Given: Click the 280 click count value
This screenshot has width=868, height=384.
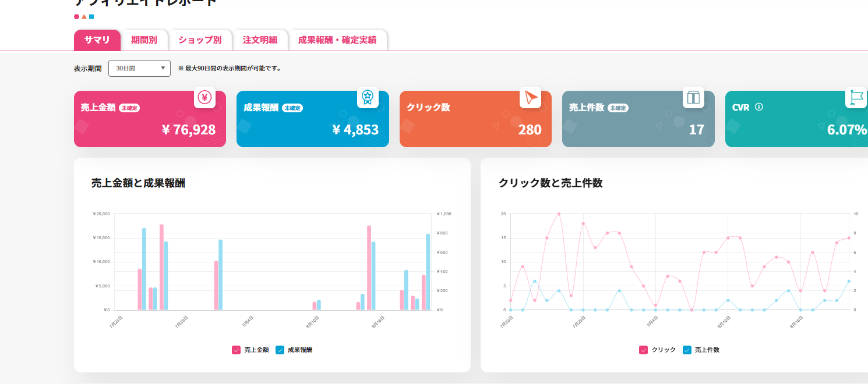Looking at the screenshot, I should [530, 129].
